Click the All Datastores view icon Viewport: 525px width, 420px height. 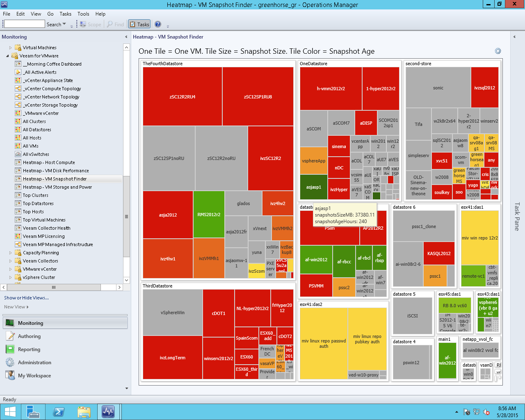point(18,130)
